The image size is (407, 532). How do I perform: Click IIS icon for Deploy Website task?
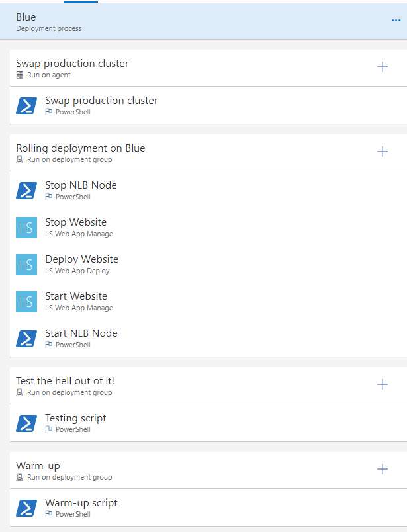(x=26, y=265)
